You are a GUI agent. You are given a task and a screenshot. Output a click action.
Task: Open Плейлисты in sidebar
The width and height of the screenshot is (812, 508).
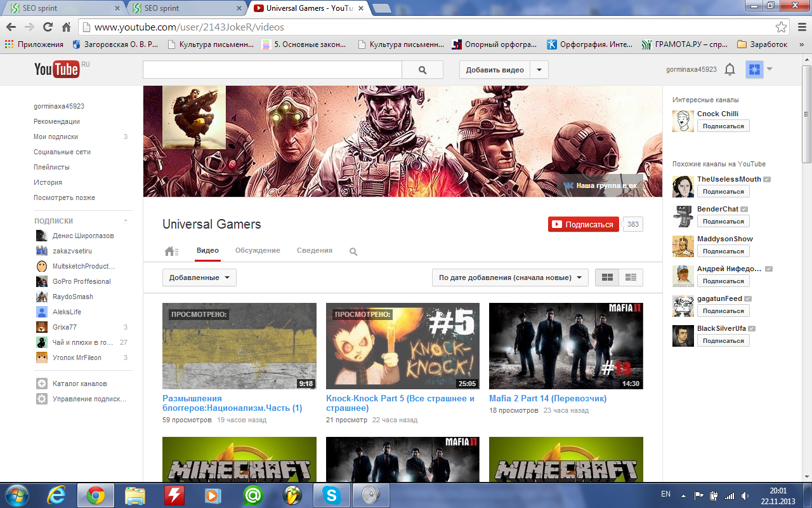pyautogui.click(x=51, y=167)
